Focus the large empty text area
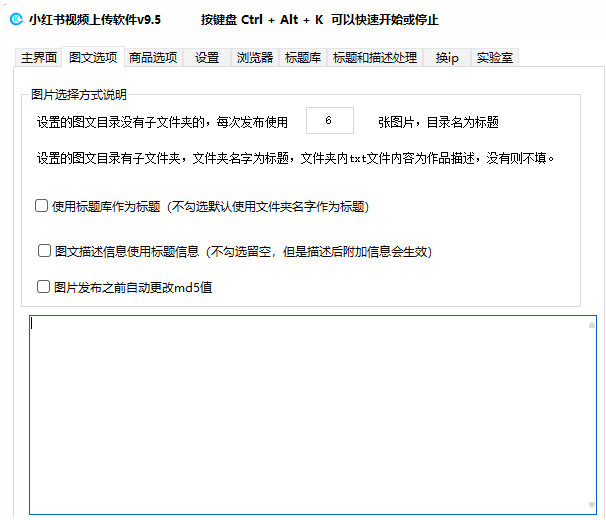 pyautogui.click(x=313, y=415)
